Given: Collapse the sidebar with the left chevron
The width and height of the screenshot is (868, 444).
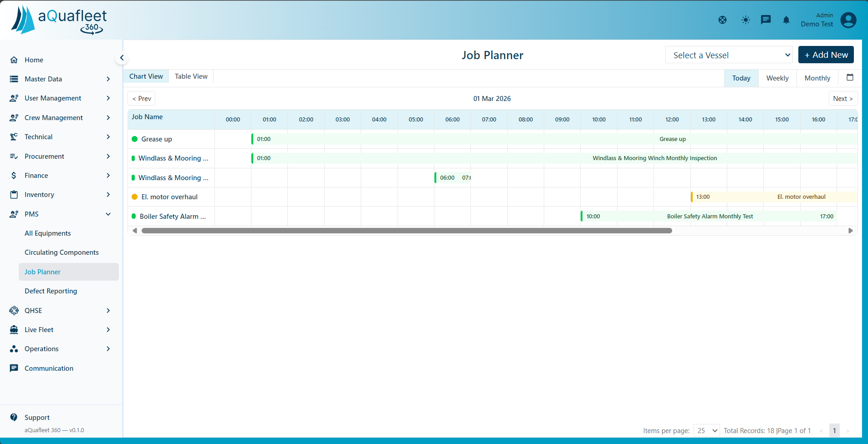Looking at the screenshot, I should tap(122, 58).
